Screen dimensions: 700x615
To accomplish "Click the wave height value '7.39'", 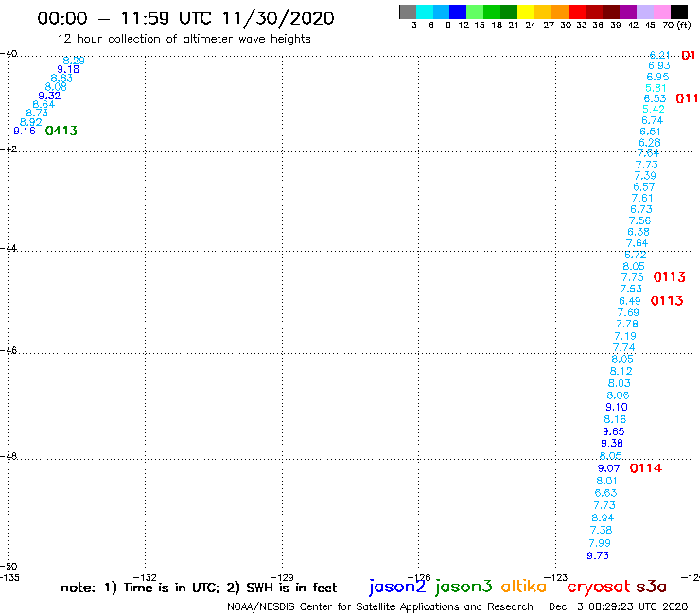I will (645, 176).
